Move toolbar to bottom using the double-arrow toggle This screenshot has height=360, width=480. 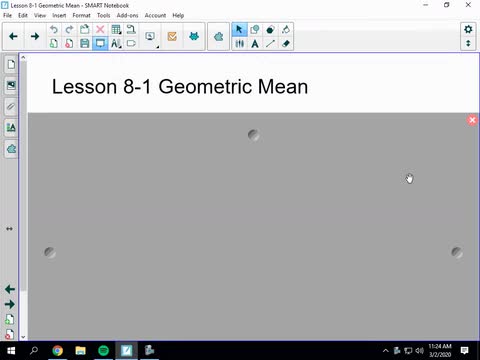pos(468,43)
